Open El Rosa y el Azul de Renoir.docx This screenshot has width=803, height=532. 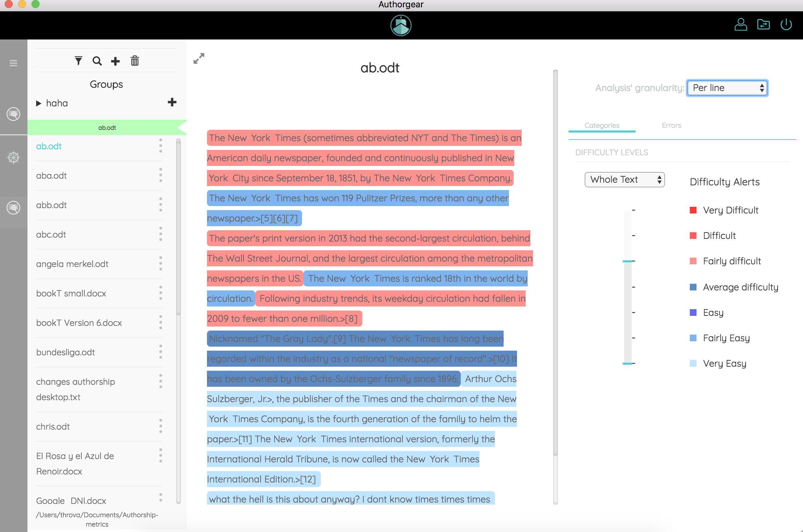(x=75, y=463)
